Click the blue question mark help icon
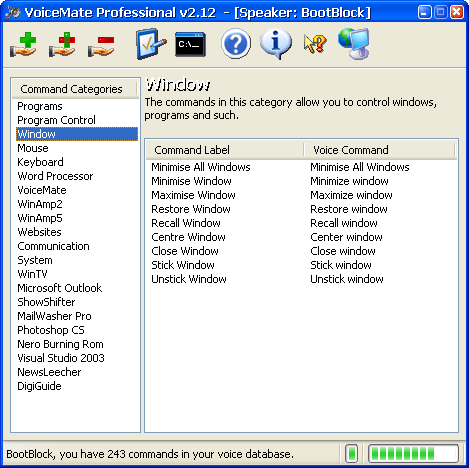The width and height of the screenshot is (469, 468). 236,44
